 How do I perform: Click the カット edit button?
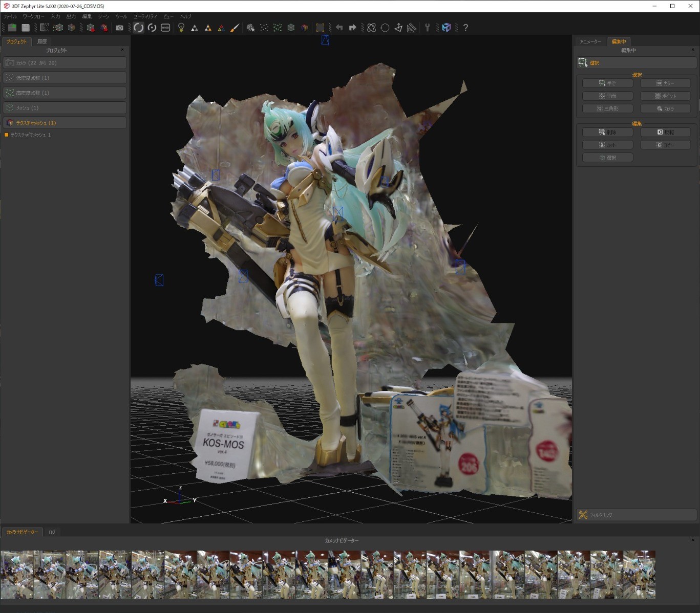(x=607, y=145)
